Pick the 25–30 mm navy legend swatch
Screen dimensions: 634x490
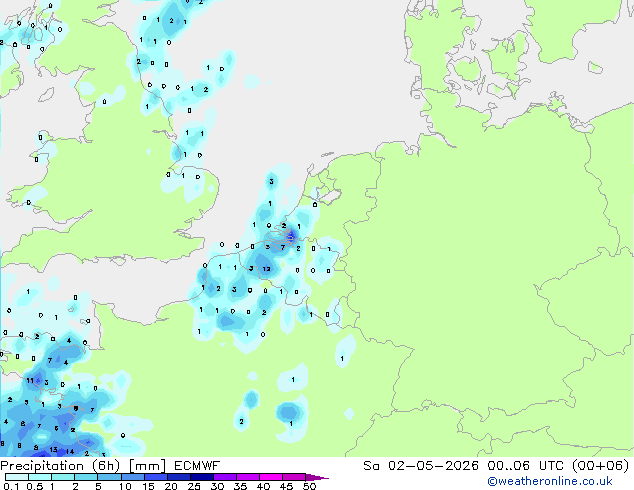[x=202, y=477]
